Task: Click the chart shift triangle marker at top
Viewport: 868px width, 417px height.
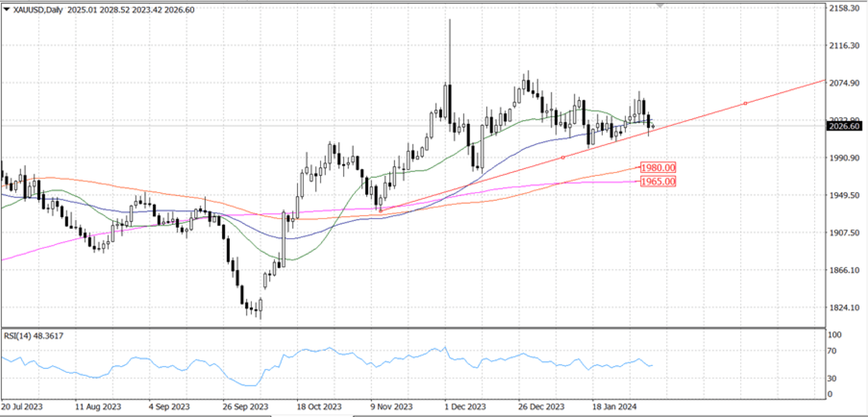Action: click(660, 6)
